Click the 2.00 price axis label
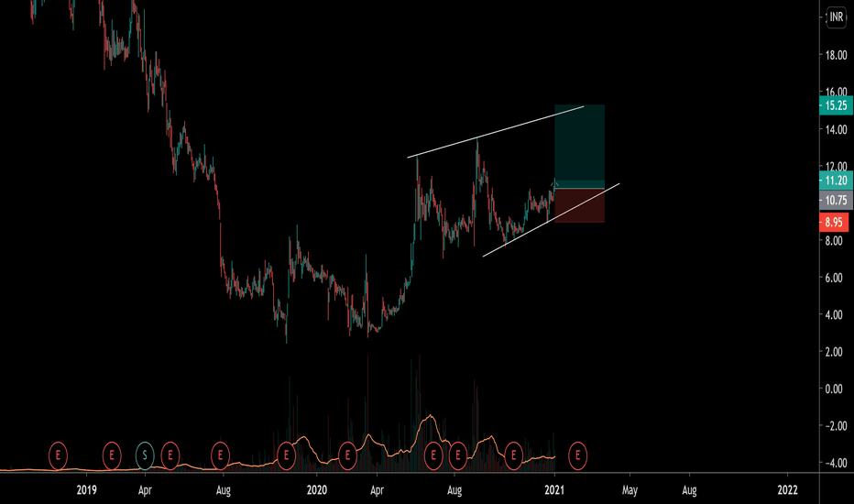 (x=834, y=352)
